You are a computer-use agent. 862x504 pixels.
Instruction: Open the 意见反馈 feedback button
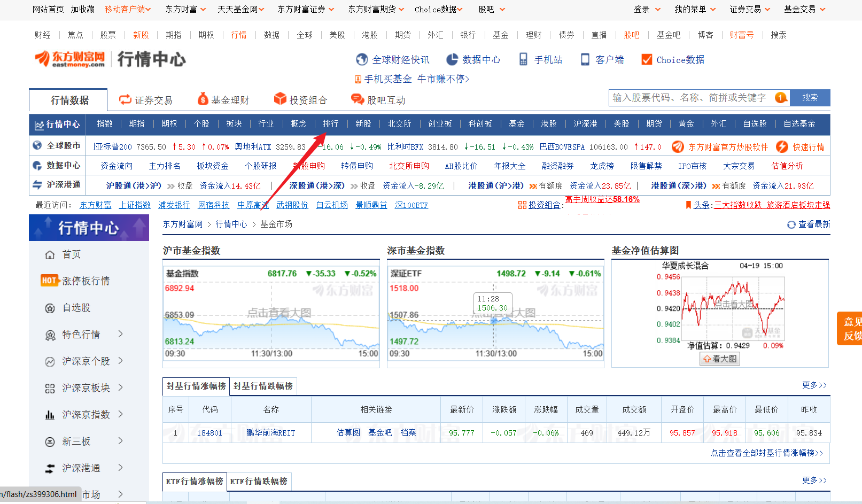850,329
